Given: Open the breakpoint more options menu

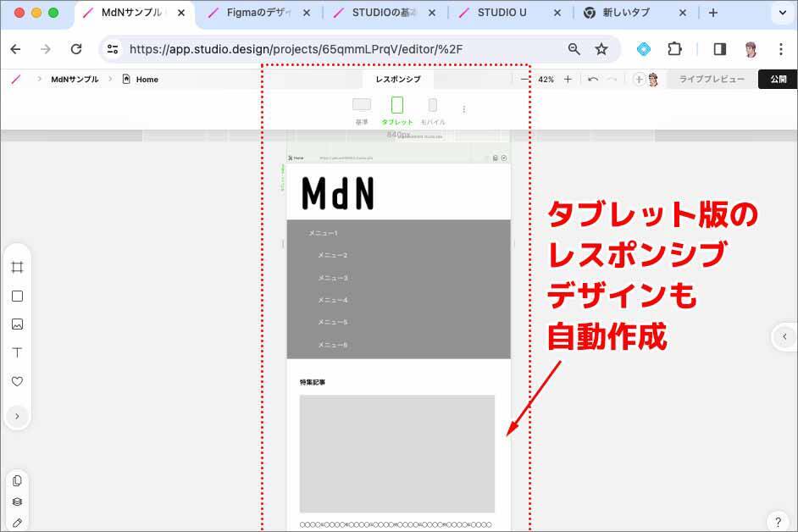Looking at the screenshot, I should click(x=463, y=109).
